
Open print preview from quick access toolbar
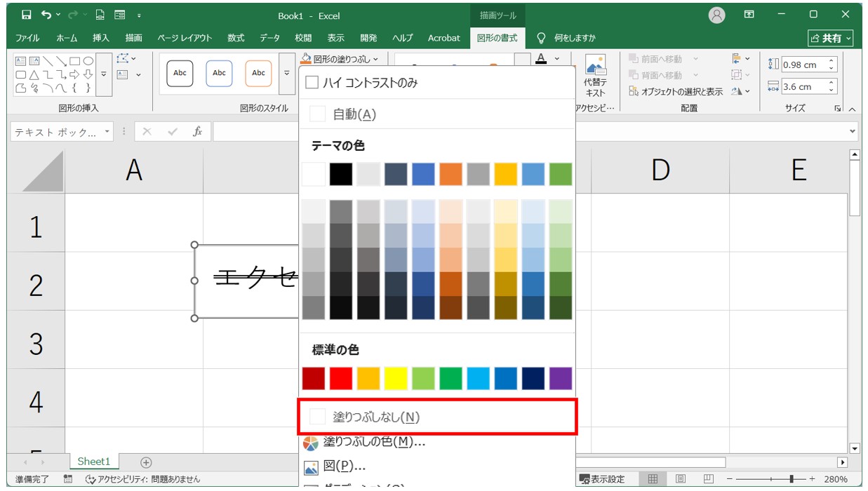pyautogui.click(x=100, y=15)
